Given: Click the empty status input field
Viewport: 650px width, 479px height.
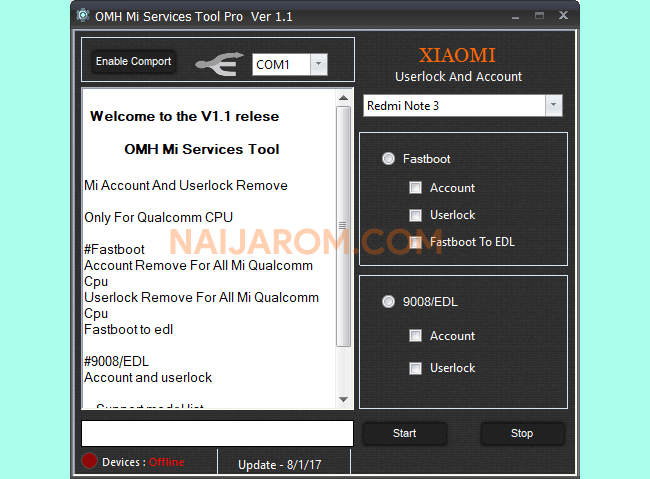Looking at the screenshot, I should (218, 433).
